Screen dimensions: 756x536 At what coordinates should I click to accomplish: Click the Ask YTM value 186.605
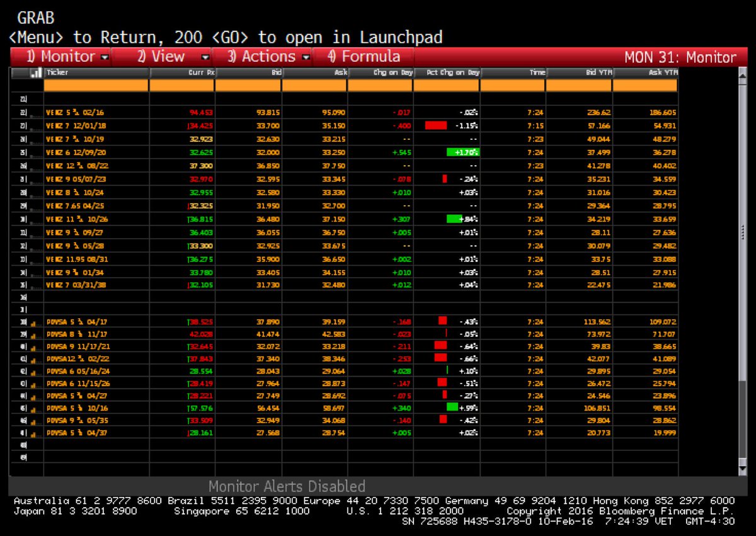pos(663,112)
